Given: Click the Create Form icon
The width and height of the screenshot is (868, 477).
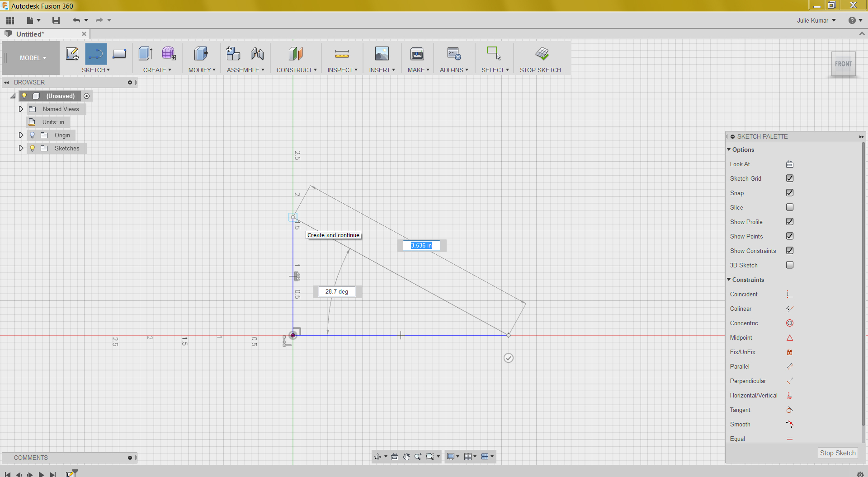Looking at the screenshot, I should 169,54.
